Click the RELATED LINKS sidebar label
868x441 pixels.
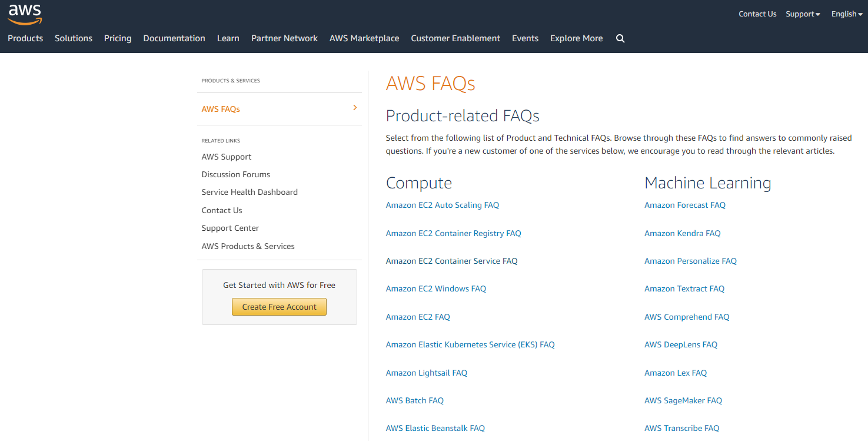[x=221, y=141]
